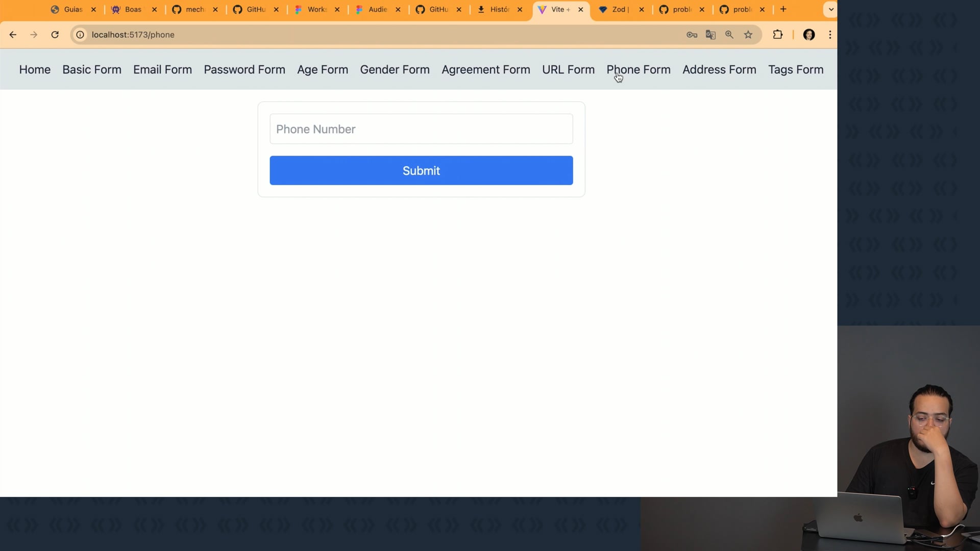Click the zoom magnifier icon
980x551 pixels.
pos(729,35)
